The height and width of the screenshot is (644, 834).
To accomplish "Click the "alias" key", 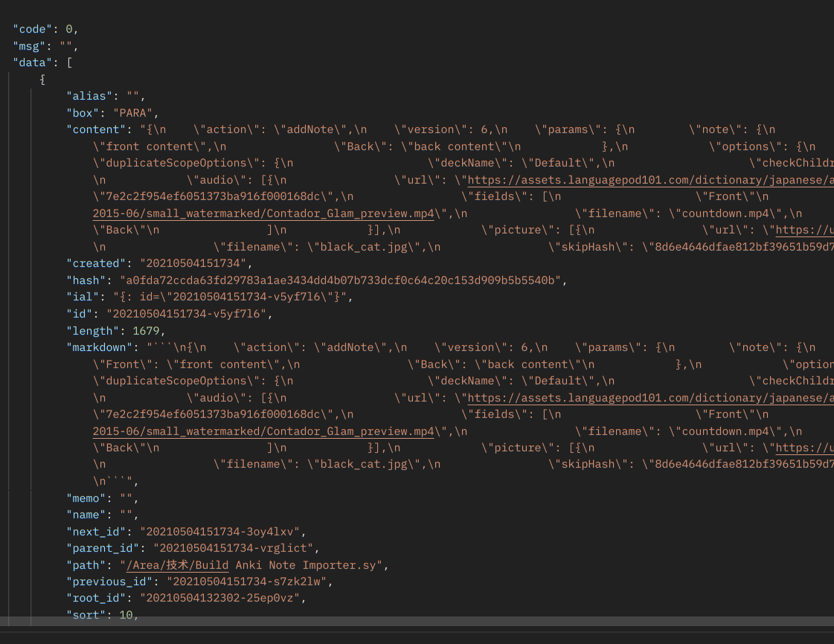I will coord(89,96).
